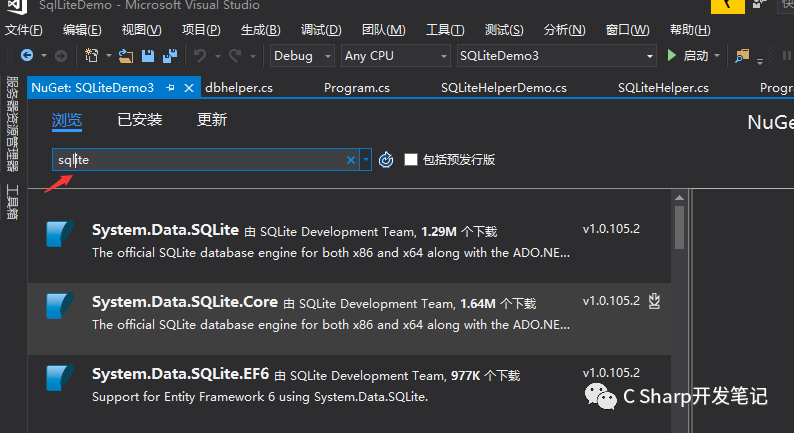The height and width of the screenshot is (433, 794).
Task: Switch to the 已安装 tab
Action: pyautogui.click(x=139, y=120)
